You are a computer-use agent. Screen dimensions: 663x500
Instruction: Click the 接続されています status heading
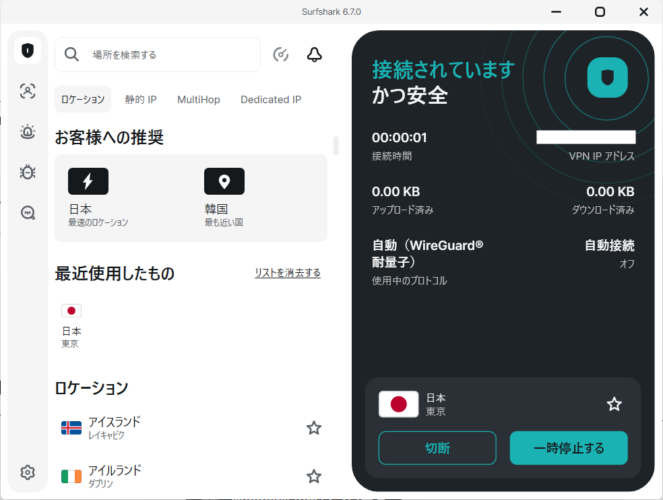(444, 70)
